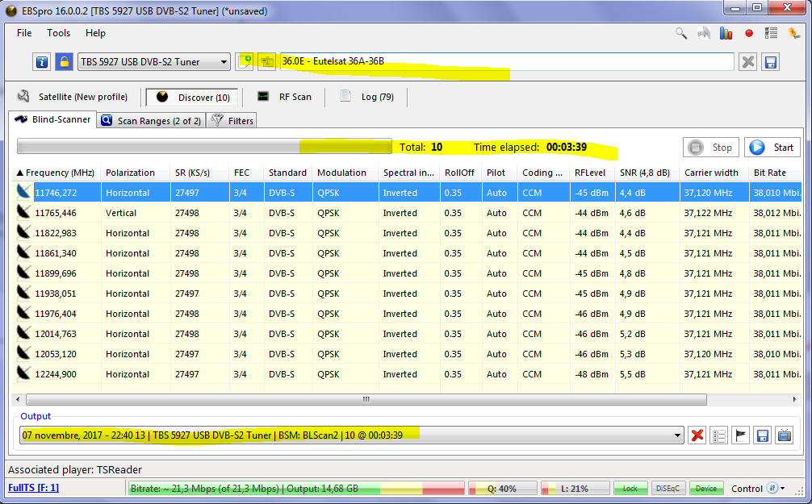Toggle the DiSEqC status indicator
This screenshot has width=812, height=504.
[x=668, y=488]
